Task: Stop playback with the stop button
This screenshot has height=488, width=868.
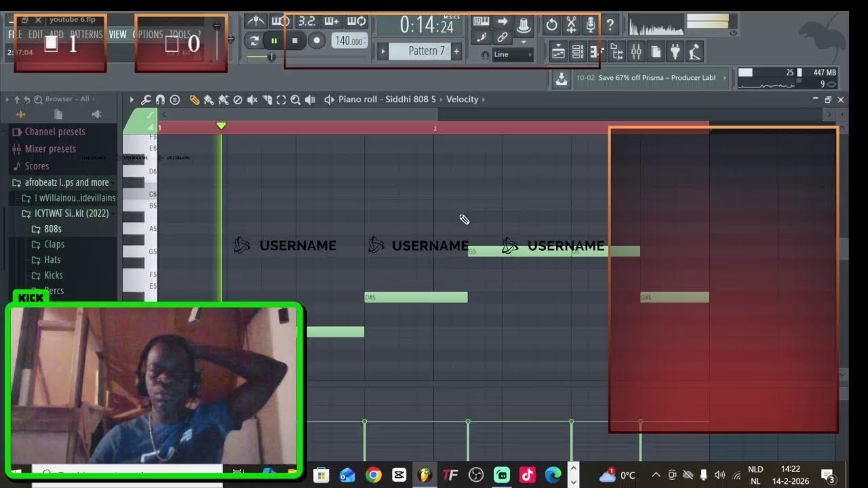Action: [x=295, y=41]
